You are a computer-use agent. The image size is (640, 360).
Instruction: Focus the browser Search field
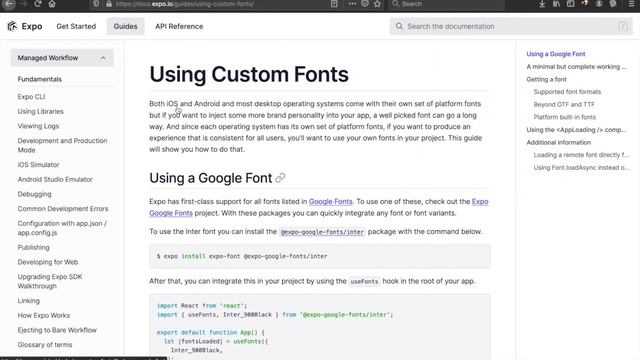coord(447,4)
